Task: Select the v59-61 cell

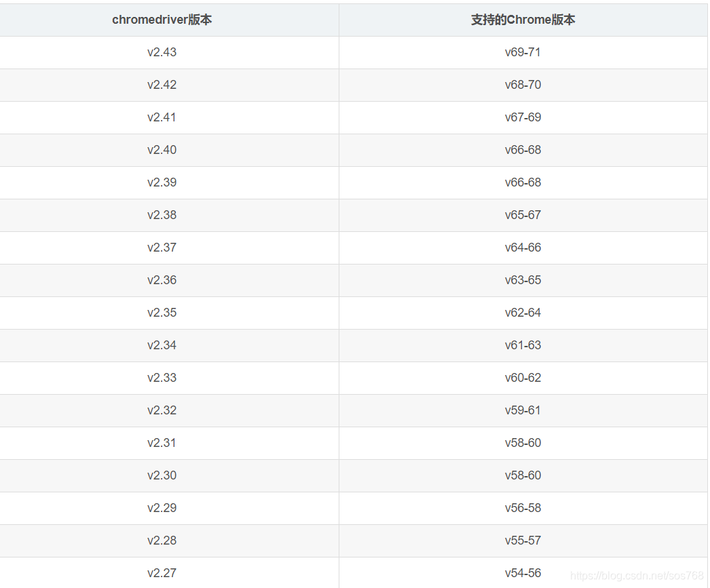Action: coord(523,411)
